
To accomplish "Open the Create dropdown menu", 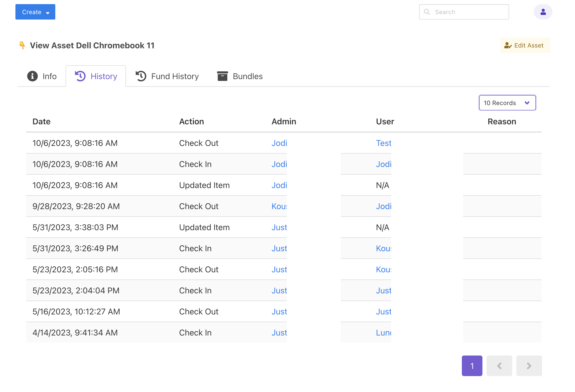I will (35, 12).
